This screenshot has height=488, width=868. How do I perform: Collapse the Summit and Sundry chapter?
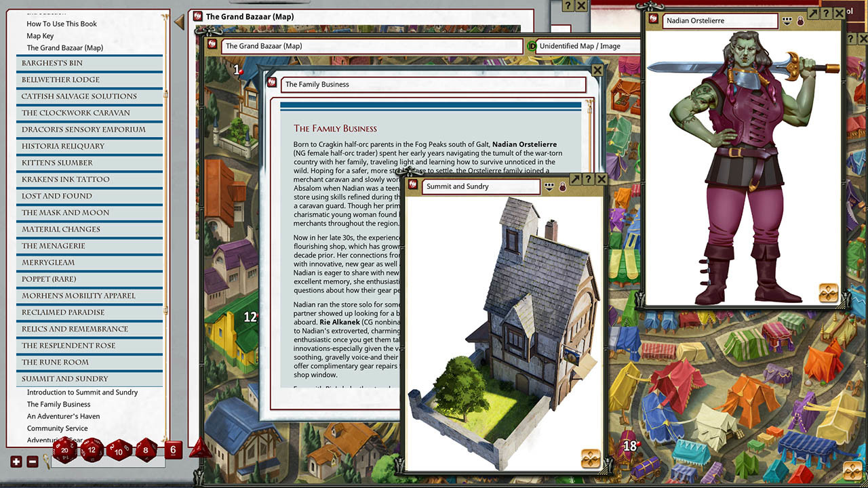(64, 379)
